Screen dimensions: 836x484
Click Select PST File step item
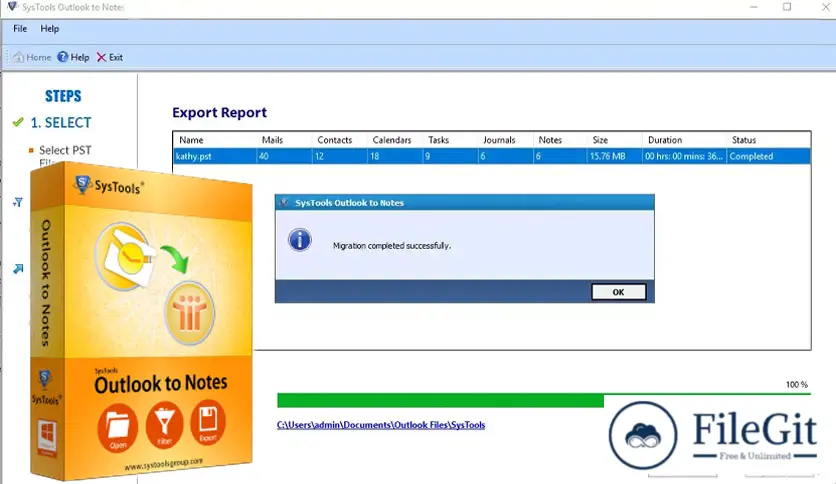tap(65, 155)
